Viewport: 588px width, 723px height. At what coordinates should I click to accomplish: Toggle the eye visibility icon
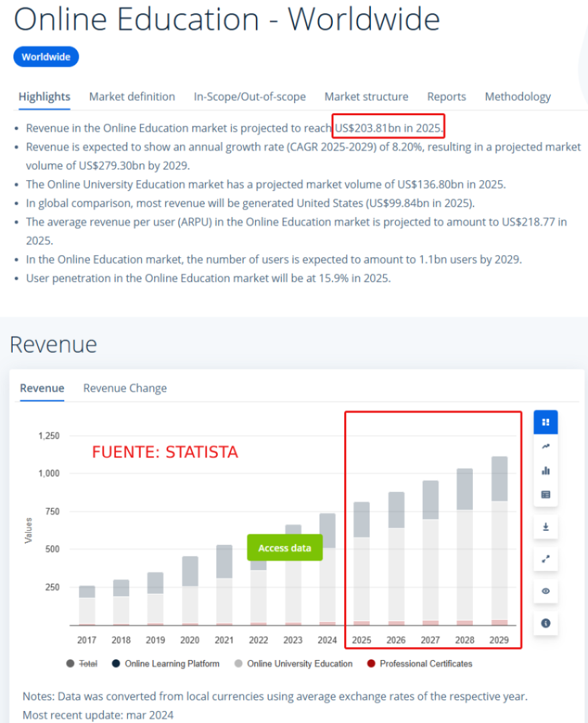pos(546,591)
